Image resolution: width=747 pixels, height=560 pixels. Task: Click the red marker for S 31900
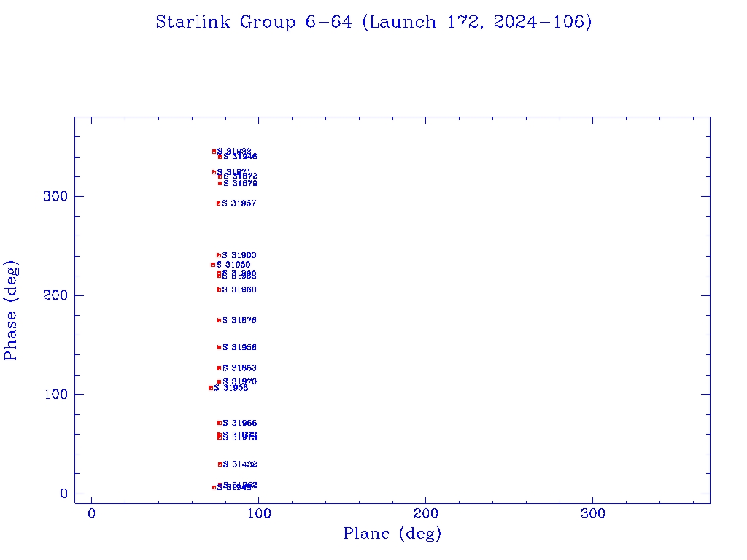point(219,256)
